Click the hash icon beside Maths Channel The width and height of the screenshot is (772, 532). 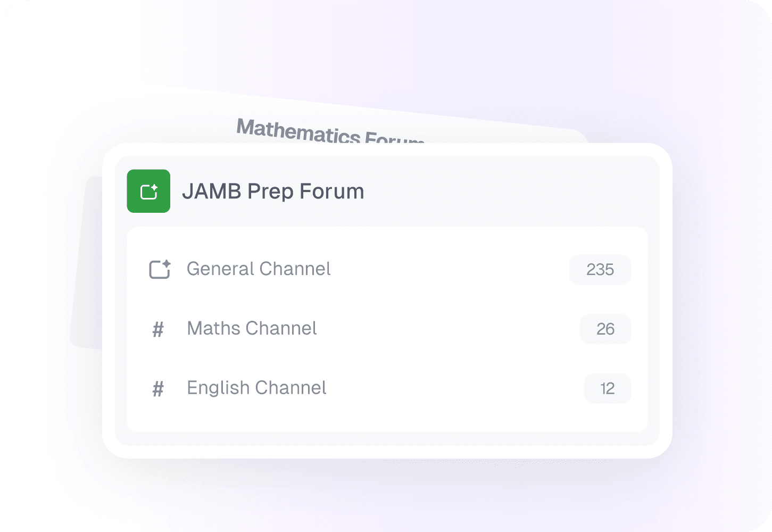coord(158,330)
